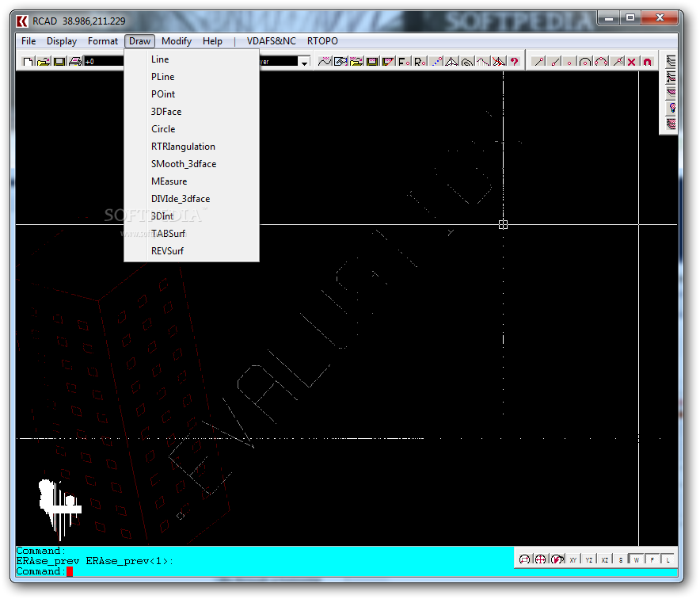Choose POint from the Draw menu
The height and width of the screenshot is (599, 700).
[x=192, y=94]
